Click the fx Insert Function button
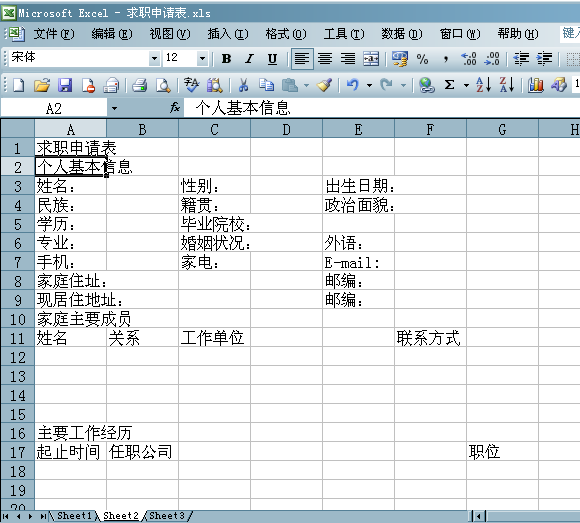The height and width of the screenshot is (523, 580). point(175,108)
